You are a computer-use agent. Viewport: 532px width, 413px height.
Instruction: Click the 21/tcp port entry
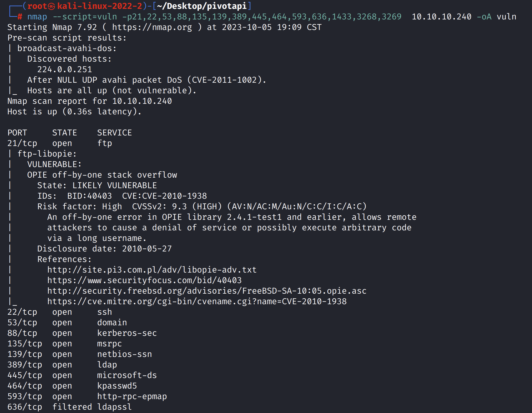tap(22, 143)
